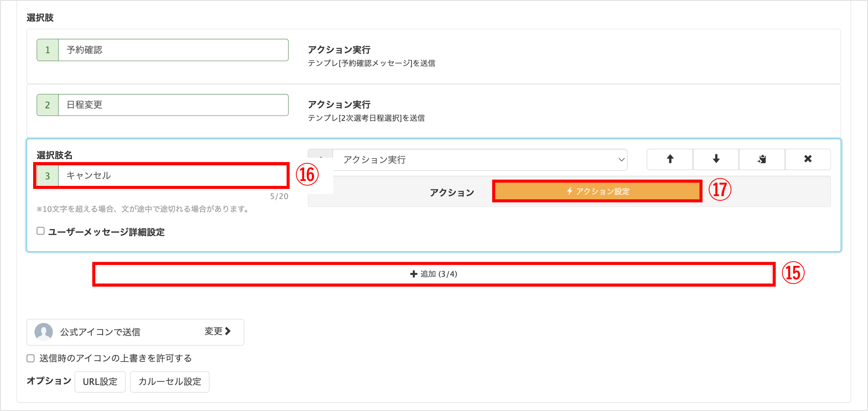Open URL設定 options

(x=100, y=381)
